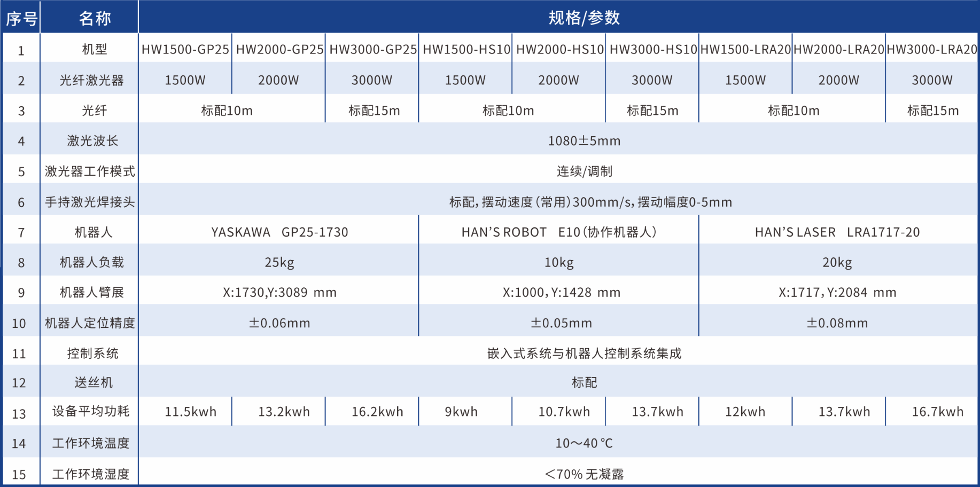The height and width of the screenshot is (487, 980).
Task: Select the HAN'S ROBOT E10 cell
Action: [x=559, y=232]
